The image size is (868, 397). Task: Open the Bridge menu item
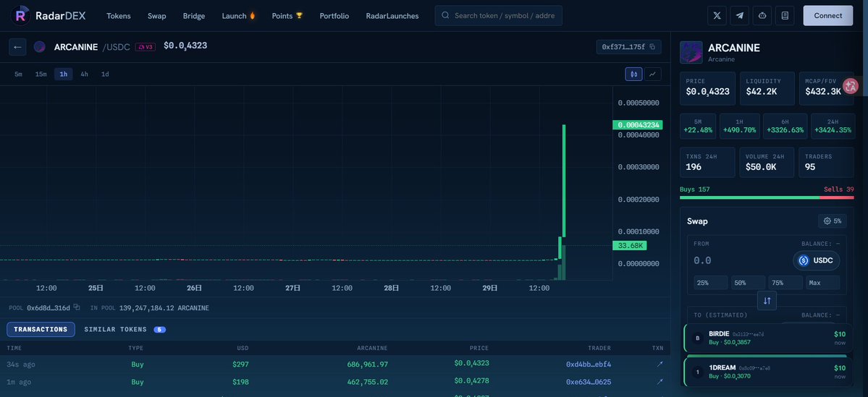(194, 16)
